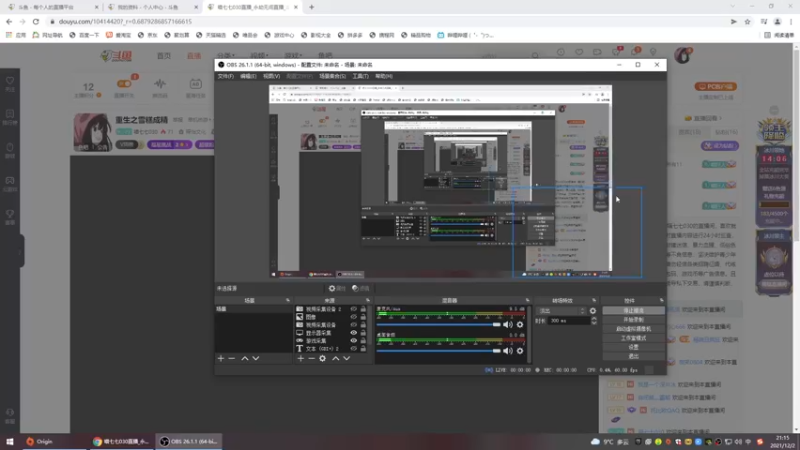Reload the page in Chrome

[x=36, y=21]
